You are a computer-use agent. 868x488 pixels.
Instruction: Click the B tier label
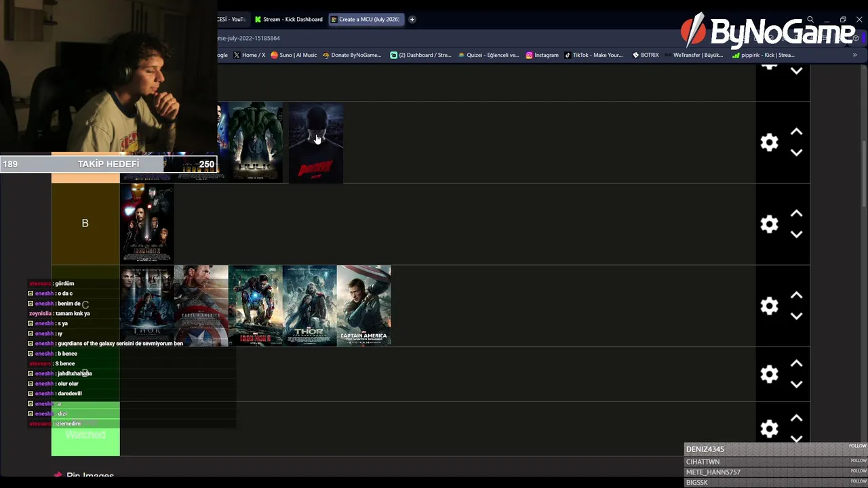pos(85,224)
